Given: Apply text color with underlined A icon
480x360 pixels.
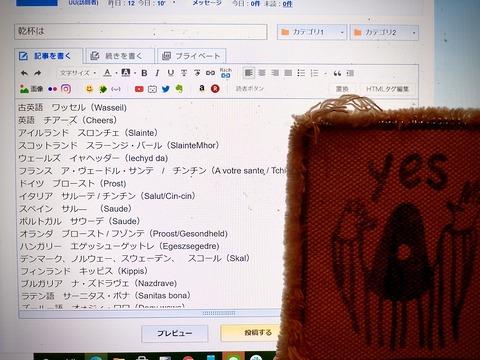Looking at the screenshot, I should point(107,73).
